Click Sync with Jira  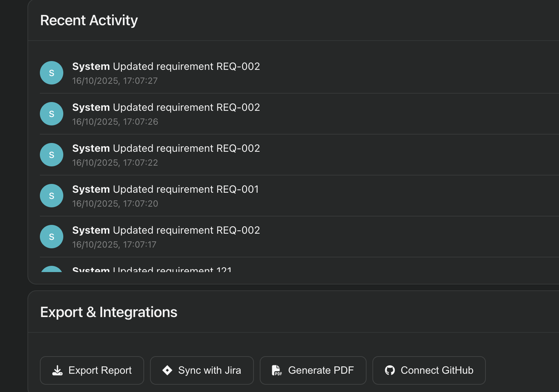tap(202, 370)
